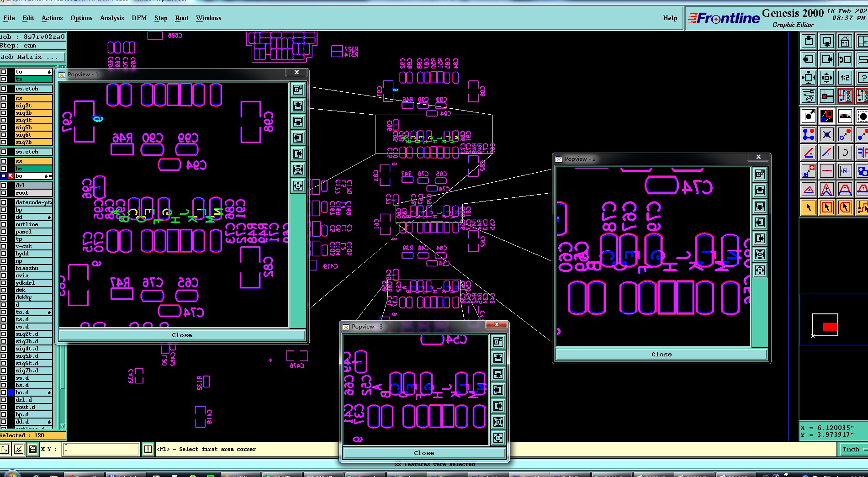Toggle the checkbox for layer ts

coord(4,79)
